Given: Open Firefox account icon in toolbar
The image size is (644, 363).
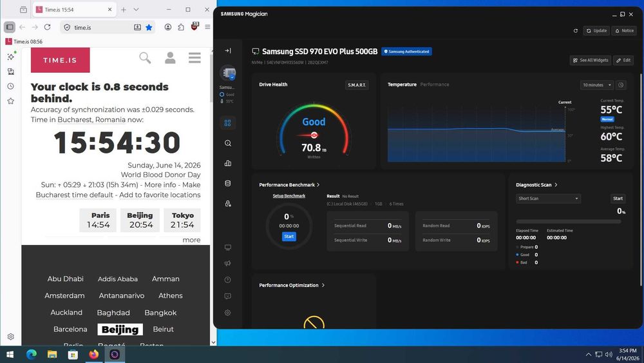Looking at the screenshot, I should pos(168,27).
